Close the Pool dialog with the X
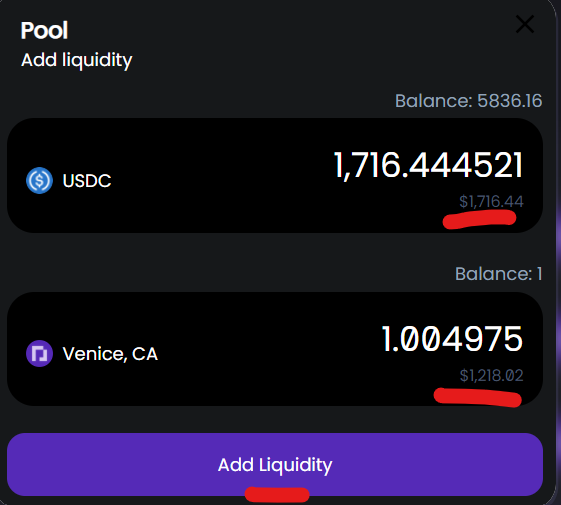Screen dimensions: 561x505 point(525,24)
